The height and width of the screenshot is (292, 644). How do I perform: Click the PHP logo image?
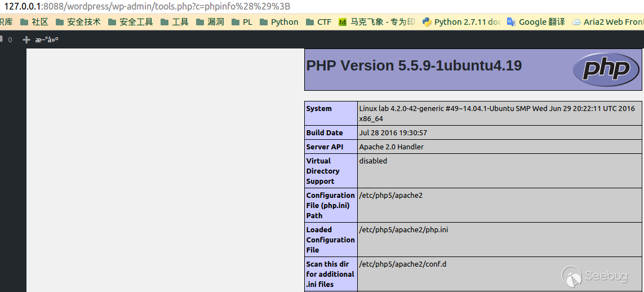(x=606, y=69)
